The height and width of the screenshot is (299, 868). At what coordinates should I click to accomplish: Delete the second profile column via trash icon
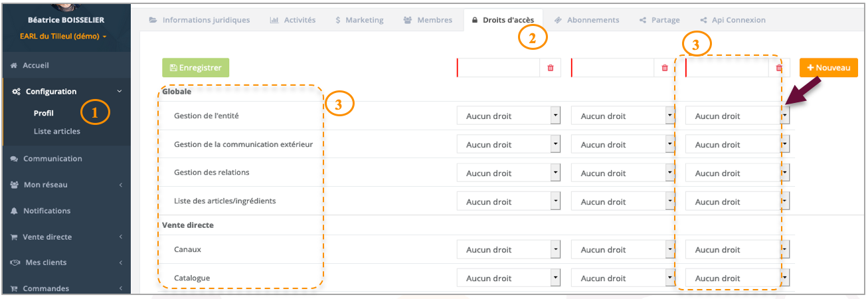pos(664,68)
